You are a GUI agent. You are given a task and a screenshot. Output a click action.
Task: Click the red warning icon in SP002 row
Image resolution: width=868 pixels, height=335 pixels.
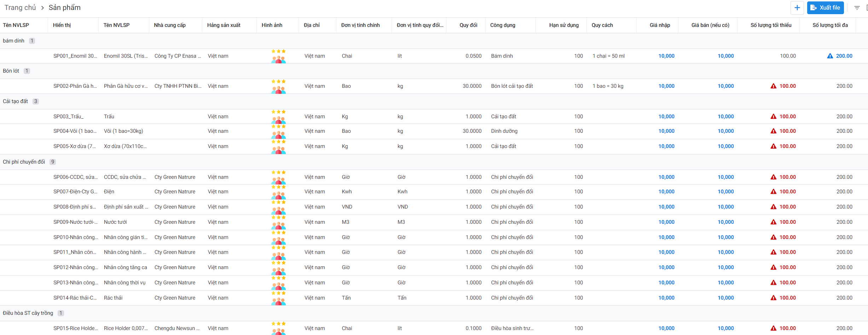tap(773, 86)
